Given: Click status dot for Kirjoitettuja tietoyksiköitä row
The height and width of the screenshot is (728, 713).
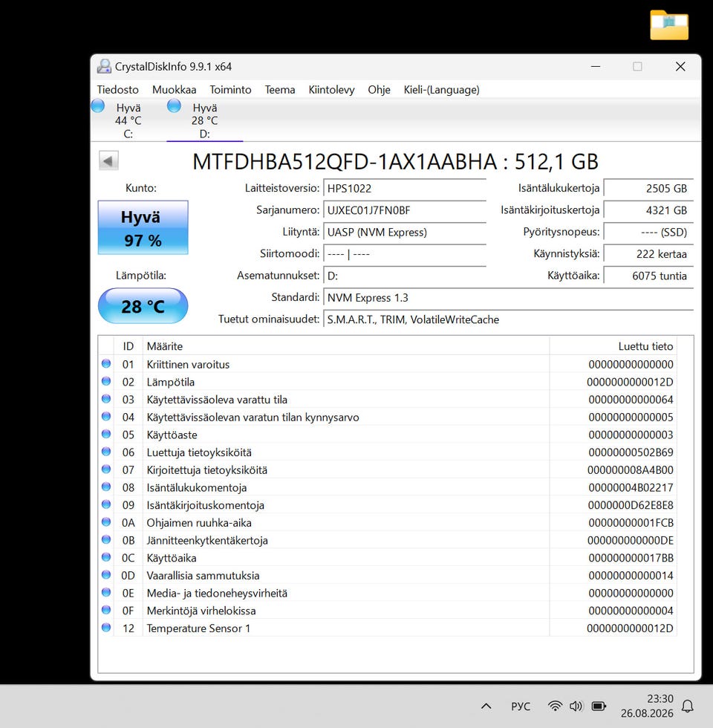Looking at the screenshot, I should coord(106,469).
